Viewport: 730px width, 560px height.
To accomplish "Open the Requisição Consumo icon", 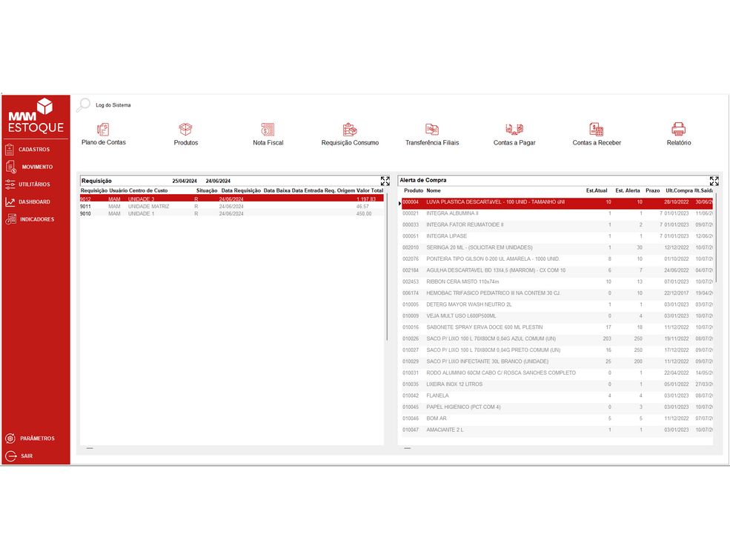I will [350, 130].
